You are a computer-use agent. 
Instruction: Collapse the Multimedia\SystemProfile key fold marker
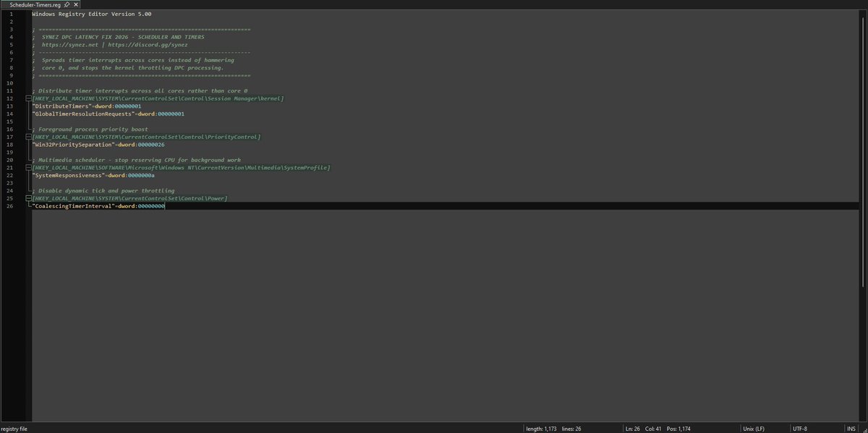[28, 168]
